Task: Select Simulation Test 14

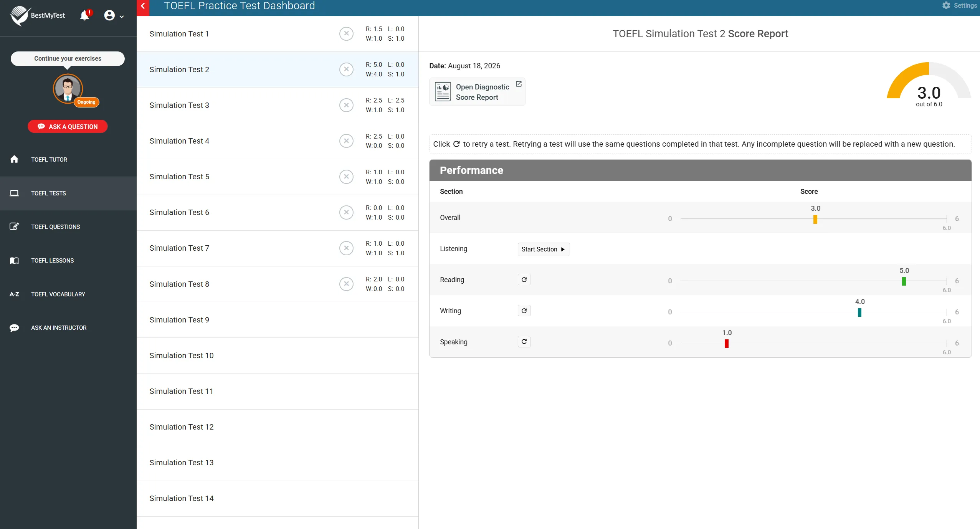Action: pos(277,498)
